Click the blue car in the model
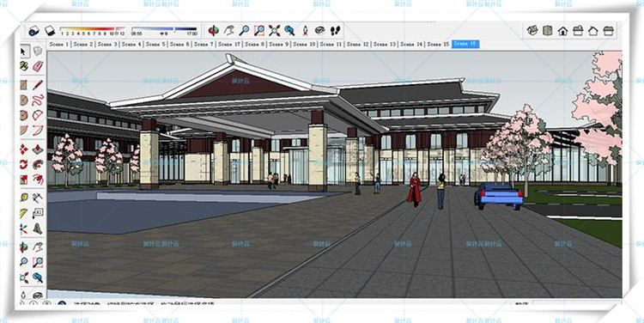 (498, 196)
